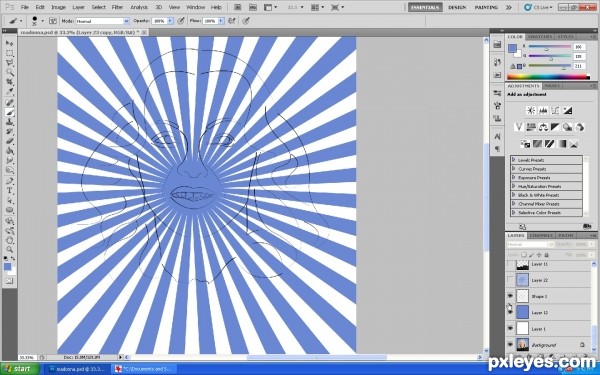
Task: Switch to the Masks tab
Action: point(552,86)
